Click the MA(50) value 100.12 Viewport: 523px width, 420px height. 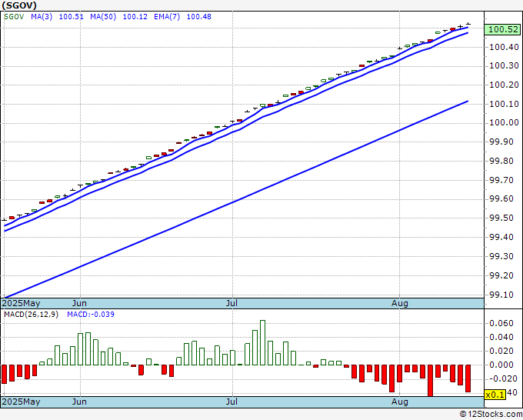tap(135, 17)
